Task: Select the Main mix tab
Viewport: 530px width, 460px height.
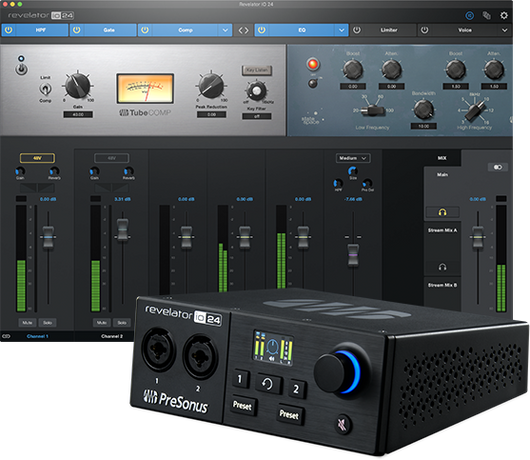Action: (x=442, y=174)
